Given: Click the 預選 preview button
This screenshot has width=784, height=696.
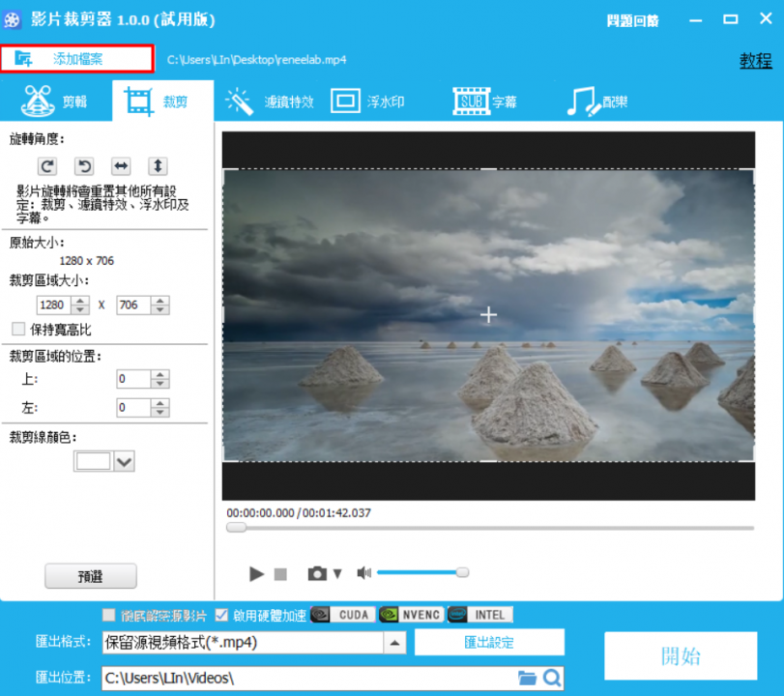Looking at the screenshot, I should [x=91, y=576].
